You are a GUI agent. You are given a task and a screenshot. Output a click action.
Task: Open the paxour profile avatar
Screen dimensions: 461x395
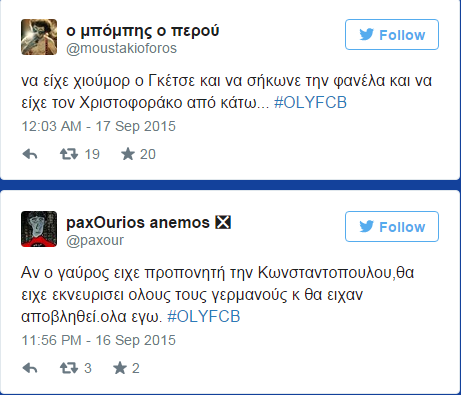39,229
